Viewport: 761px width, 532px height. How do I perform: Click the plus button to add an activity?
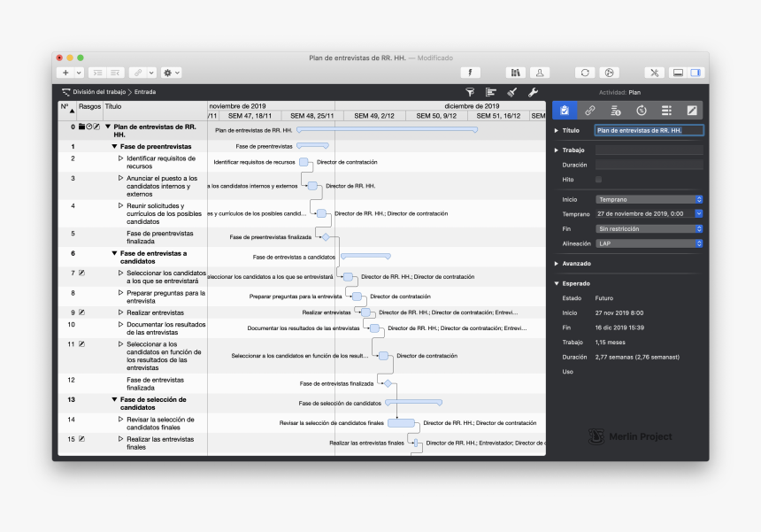(x=65, y=73)
